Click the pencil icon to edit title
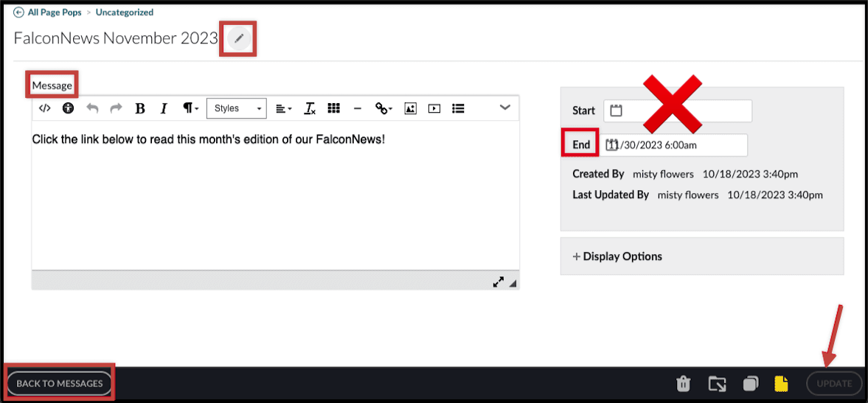 (239, 38)
